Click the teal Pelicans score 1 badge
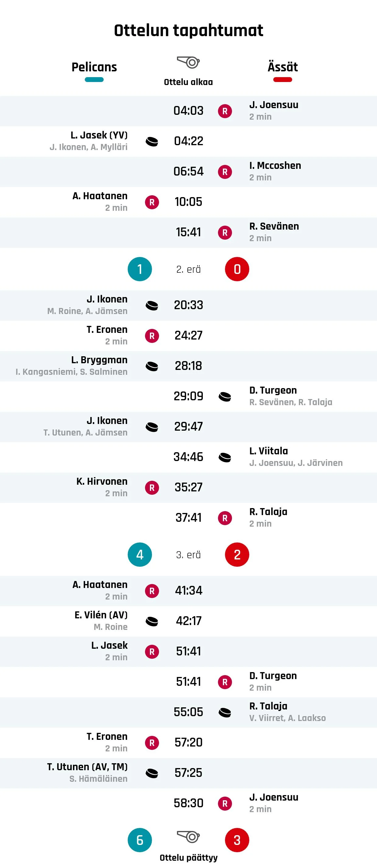Screen dimensions: 377x868 click(x=140, y=269)
